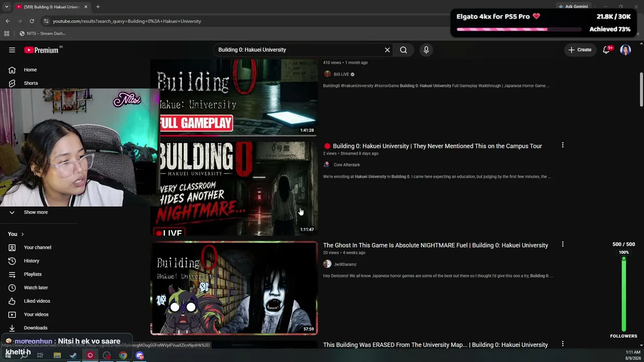Open more options for the NIGHTMARE Fuel video

[562, 244]
